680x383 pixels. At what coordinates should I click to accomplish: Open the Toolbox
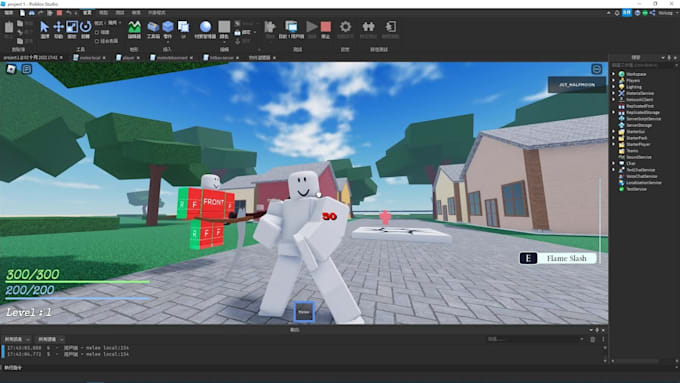153,29
